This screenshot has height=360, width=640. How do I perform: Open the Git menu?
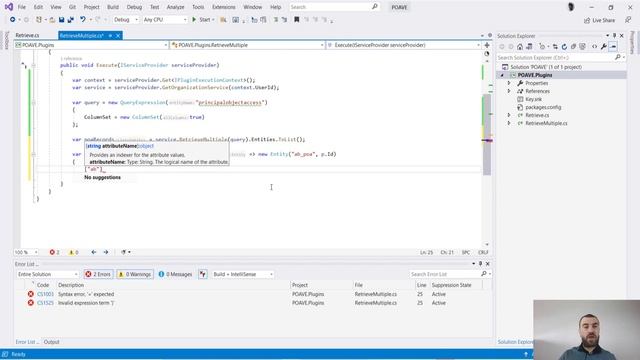click(x=72, y=7)
